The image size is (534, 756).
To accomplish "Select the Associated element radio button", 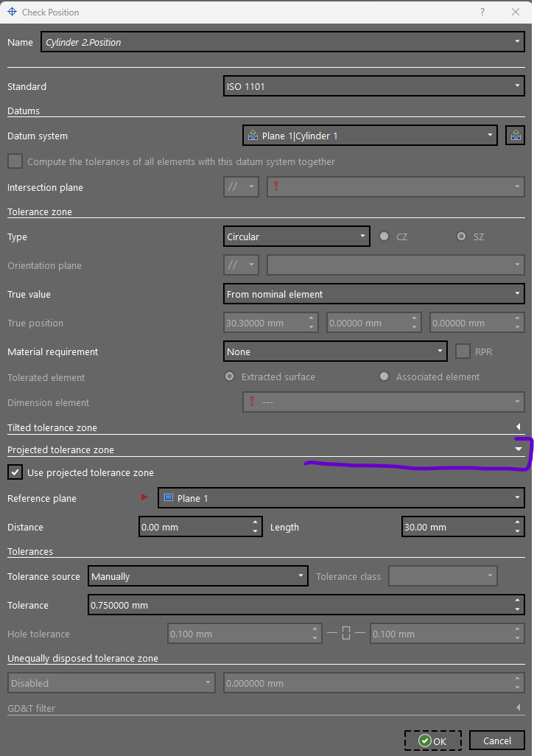I will 384,377.
